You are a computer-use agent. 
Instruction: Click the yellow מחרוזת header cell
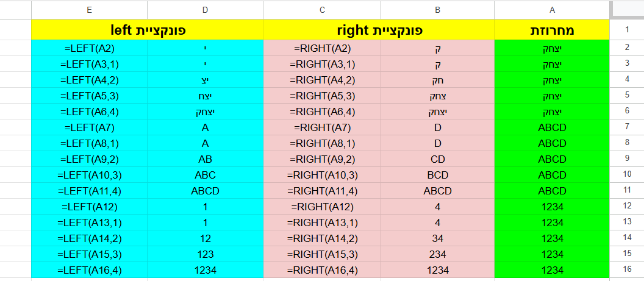[x=552, y=29]
